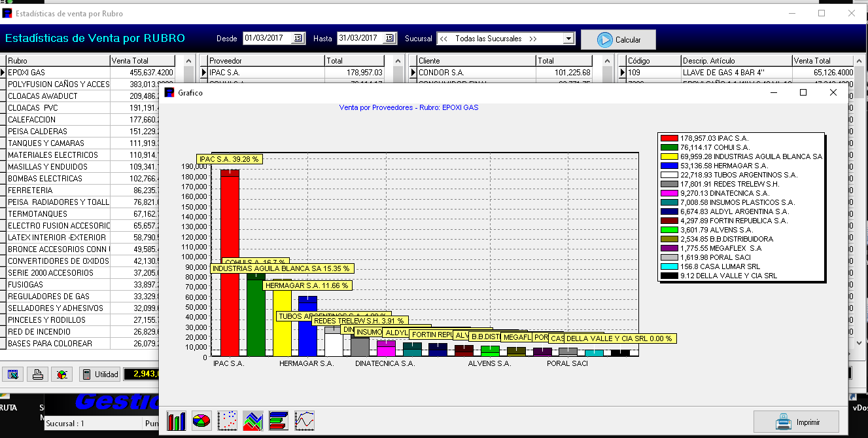Image resolution: width=868 pixels, height=438 pixels.
Task: Switch to the scatter point chart type
Action: [227, 420]
